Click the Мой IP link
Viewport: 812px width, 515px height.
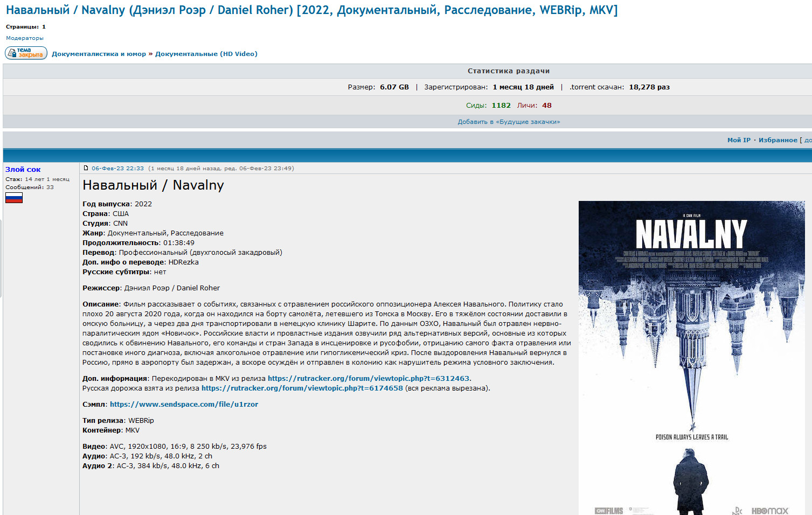pyautogui.click(x=738, y=140)
